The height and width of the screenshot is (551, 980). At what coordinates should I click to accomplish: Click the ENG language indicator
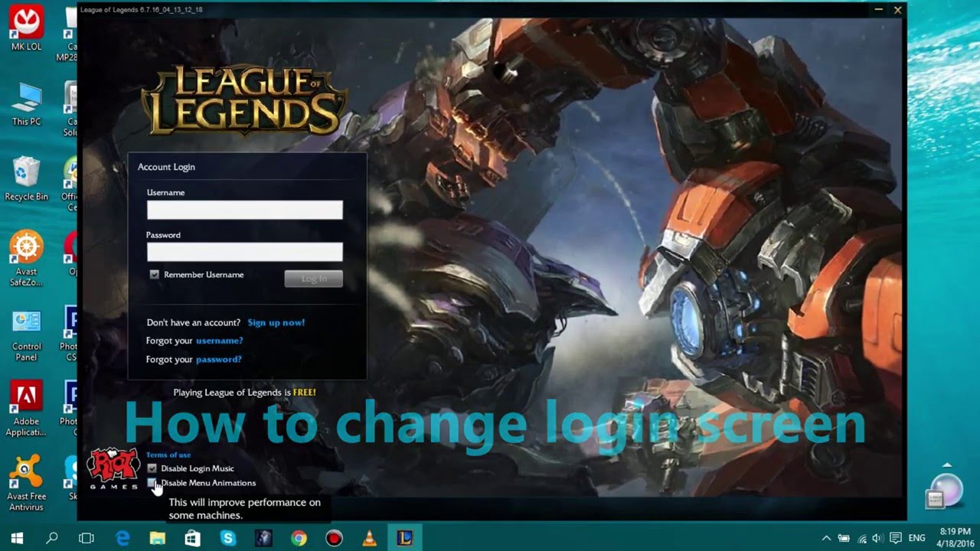(916, 538)
